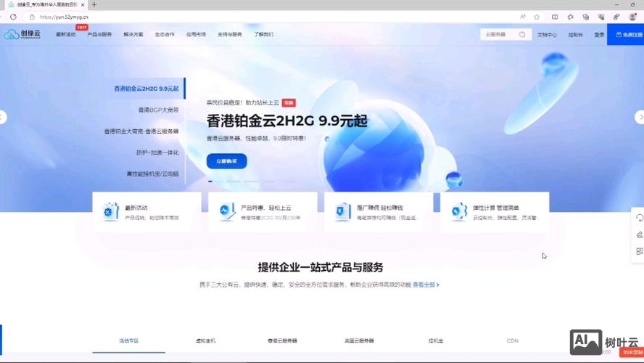
Task: Click the 推广赚佣 card icon
Action: click(342, 212)
